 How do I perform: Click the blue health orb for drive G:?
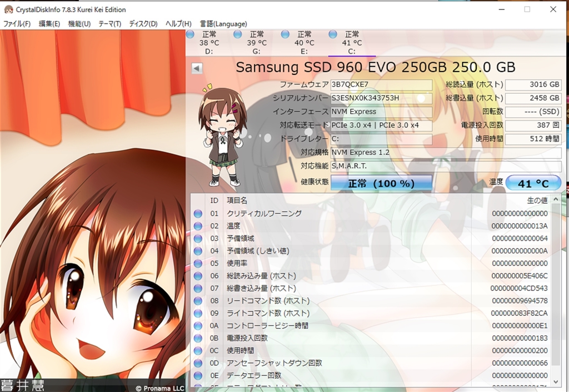click(x=238, y=34)
